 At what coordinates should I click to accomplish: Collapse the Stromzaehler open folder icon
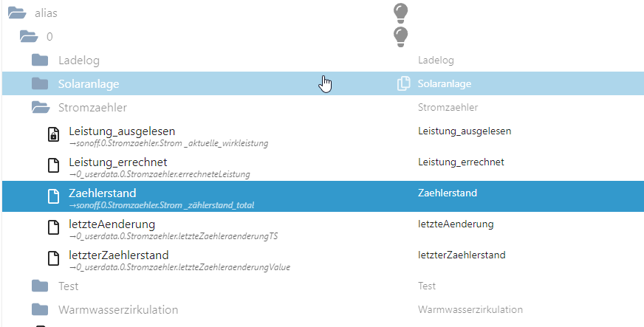pyautogui.click(x=41, y=108)
